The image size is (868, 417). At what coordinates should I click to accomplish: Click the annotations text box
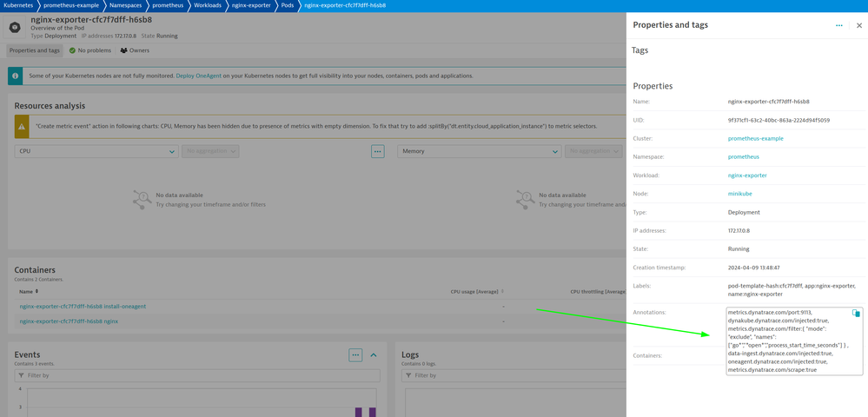click(x=795, y=341)
